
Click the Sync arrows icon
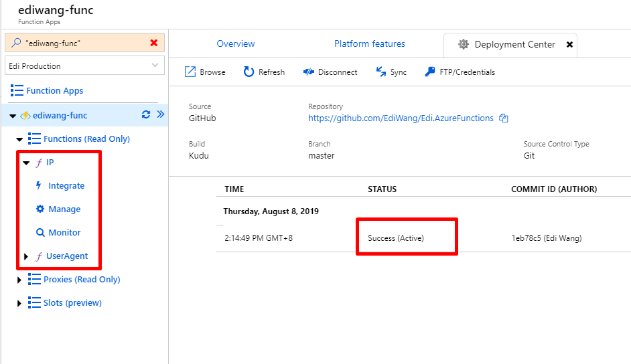380,72
